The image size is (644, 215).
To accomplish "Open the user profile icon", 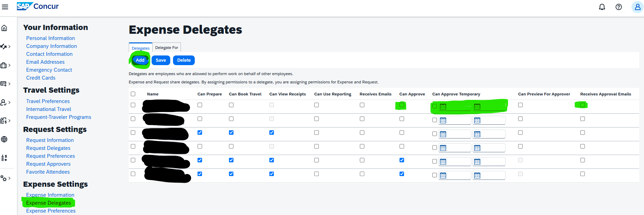I will point(637,7).
